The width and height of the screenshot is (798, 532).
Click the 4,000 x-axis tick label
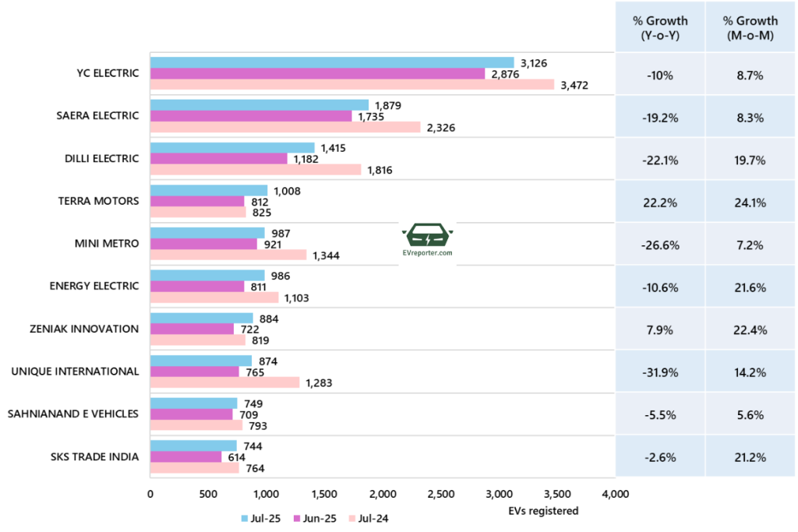pyautogui.click(x=616, y=495)
